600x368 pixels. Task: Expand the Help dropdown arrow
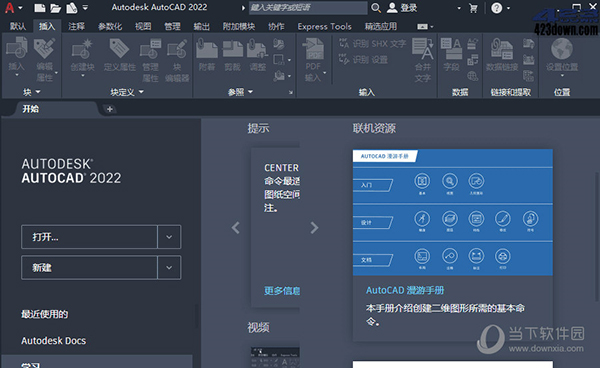tap(509, 8)
